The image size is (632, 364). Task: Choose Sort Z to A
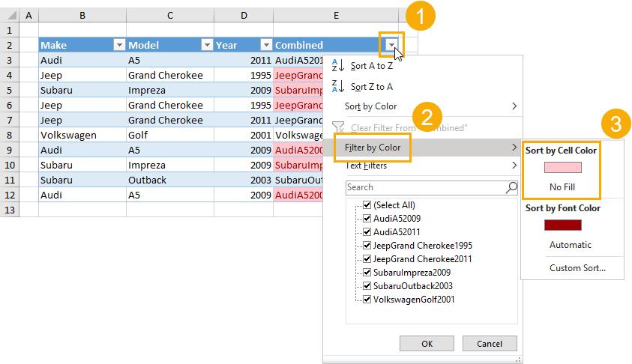tap(372, 87)
